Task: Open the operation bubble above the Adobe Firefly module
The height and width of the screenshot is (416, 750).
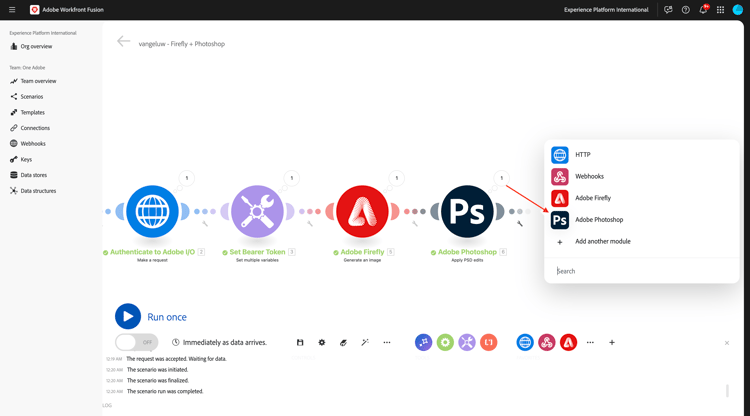Action: click(397, 178)
